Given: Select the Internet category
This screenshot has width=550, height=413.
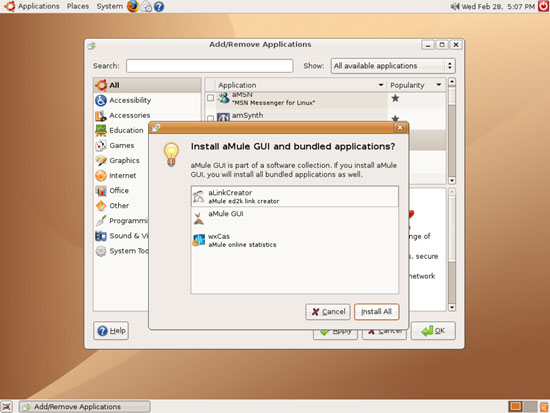Looking at the screenshot, I should (121, 176).
